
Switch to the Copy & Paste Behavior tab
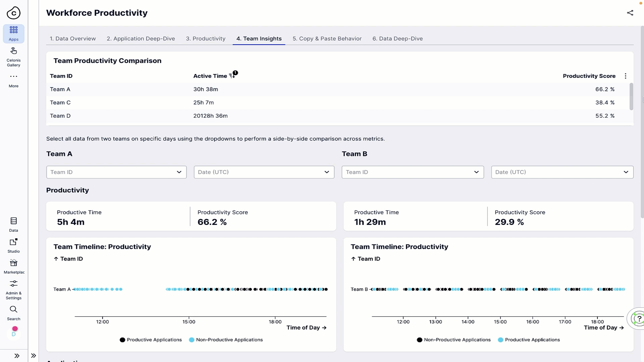tap(327, 39)
